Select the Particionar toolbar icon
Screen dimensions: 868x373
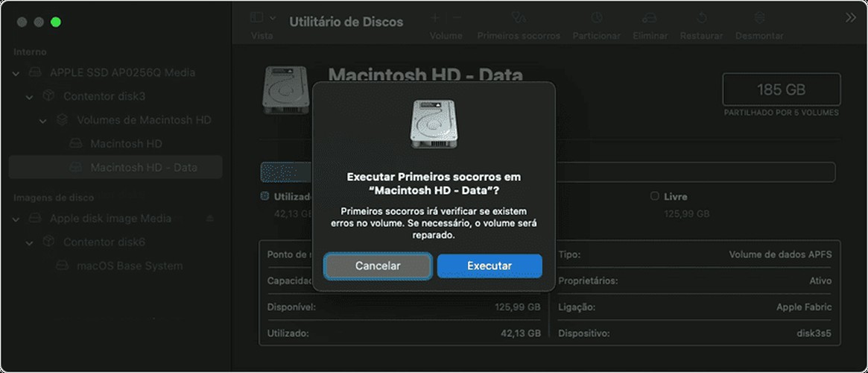pos(596,18)
